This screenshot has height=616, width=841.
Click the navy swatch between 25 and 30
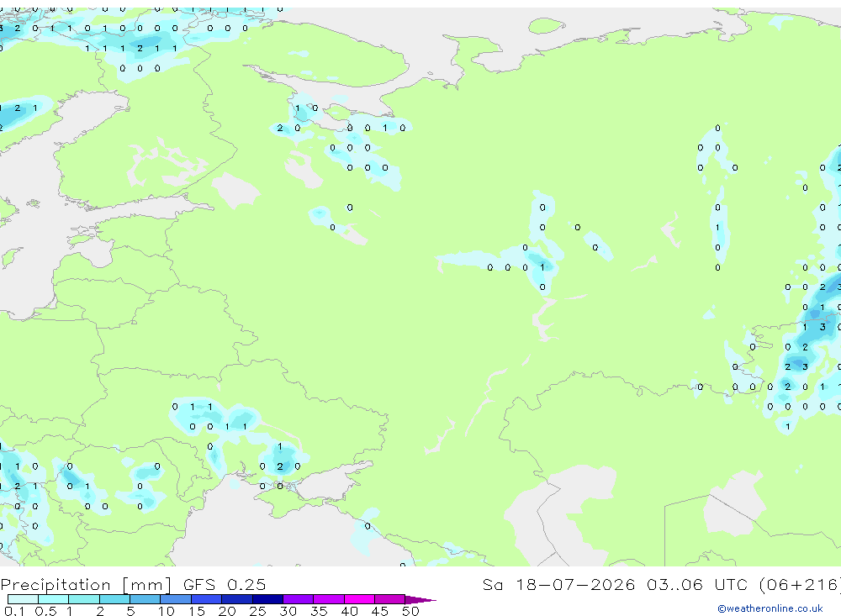click(x=267, y=599)
